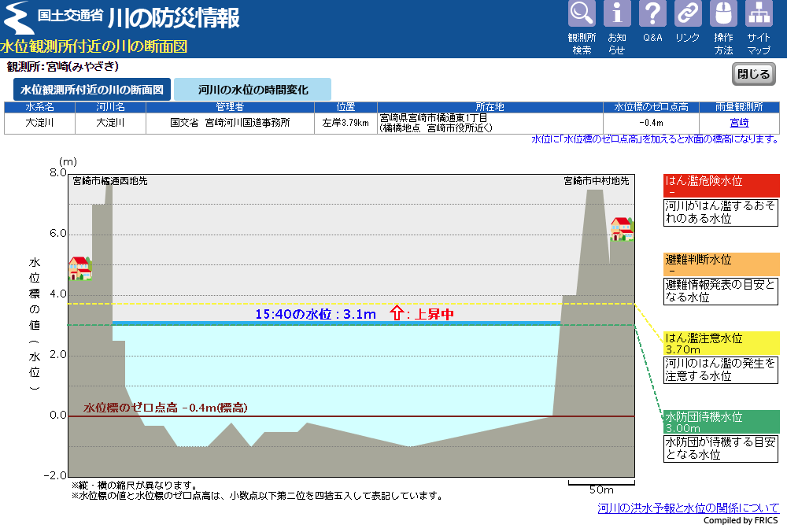Open the 操作方法 mouse icon

click(723, 14)
